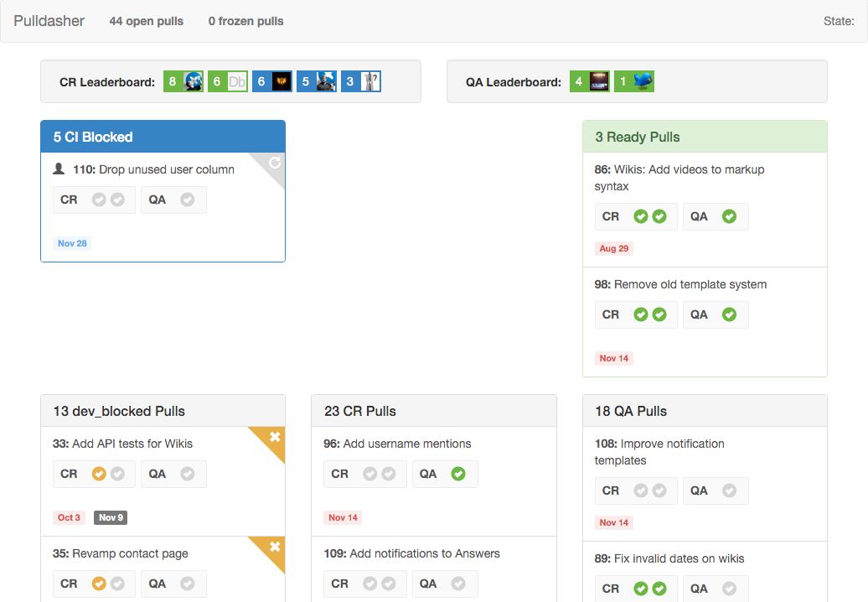
Task: Click QA gray check on pull 109
Action: tap(458, 584)
